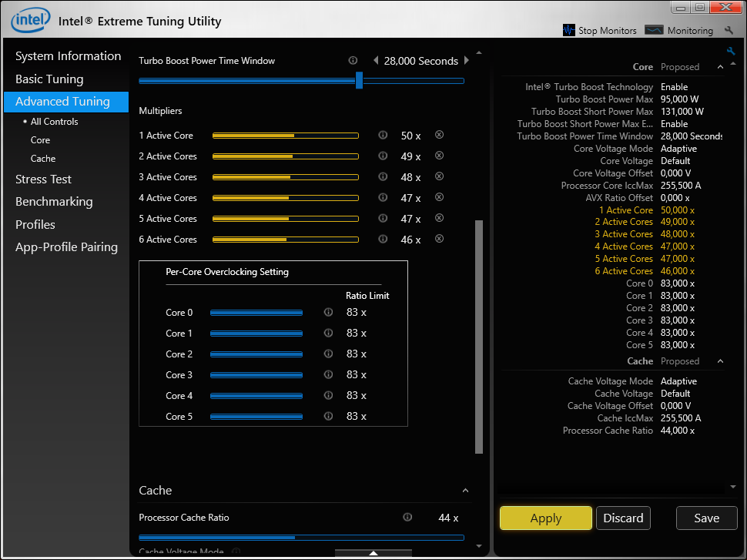Decrease Turbo Boost Power Time Window with left arrow
This screenshot has height=560, width=747.
(x=376, y=61)
